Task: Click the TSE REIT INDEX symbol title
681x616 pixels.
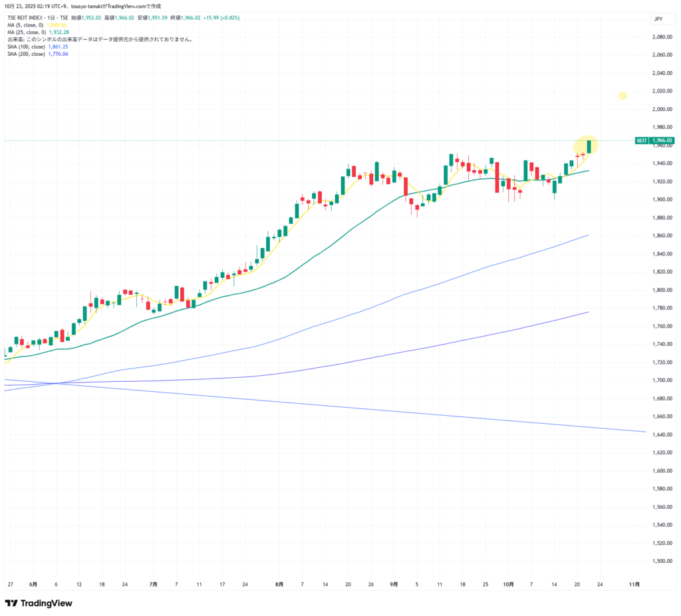Action: click(x=30, y=17)
